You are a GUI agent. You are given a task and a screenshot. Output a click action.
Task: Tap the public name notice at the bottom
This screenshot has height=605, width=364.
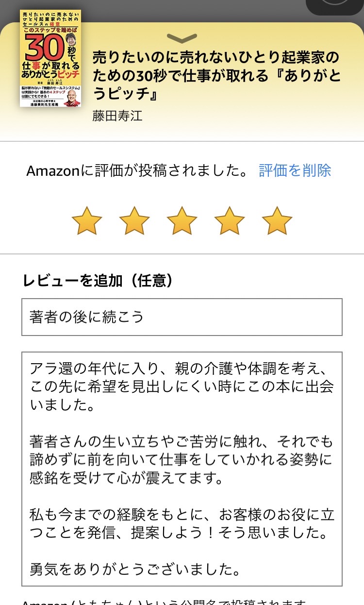164,602
